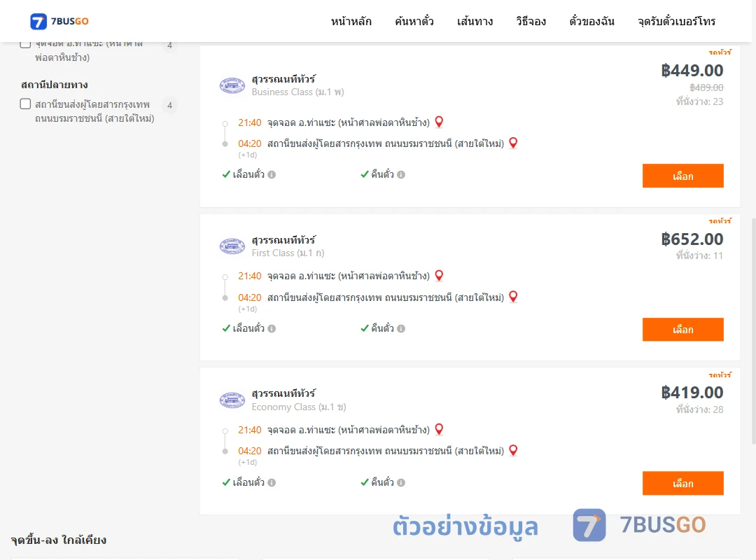Tick the สถานีขนส่งผู้โดยสารกรุงเทพ destination checkbox
Image resolution: width=756 pixels, height=560 pixels.
pyautogui.click(x=26, y=104)
